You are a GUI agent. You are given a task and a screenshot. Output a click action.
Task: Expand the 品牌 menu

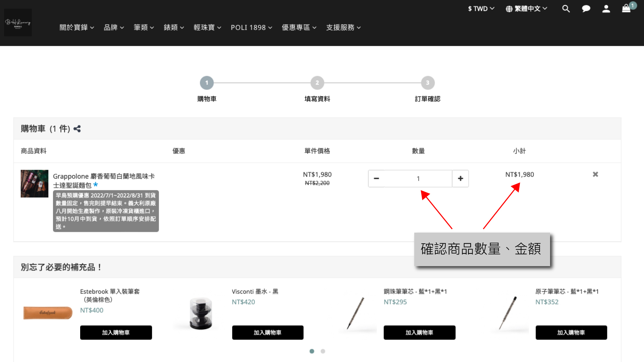114,27
